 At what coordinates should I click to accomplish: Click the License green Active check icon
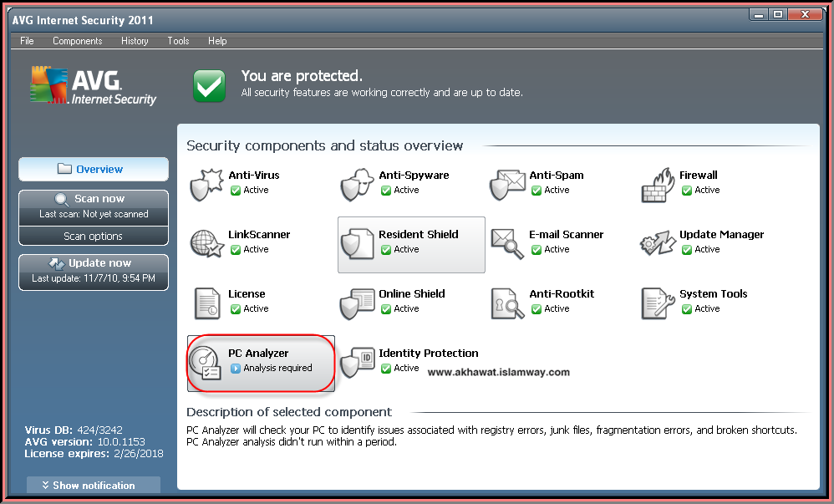pos(235,309)
